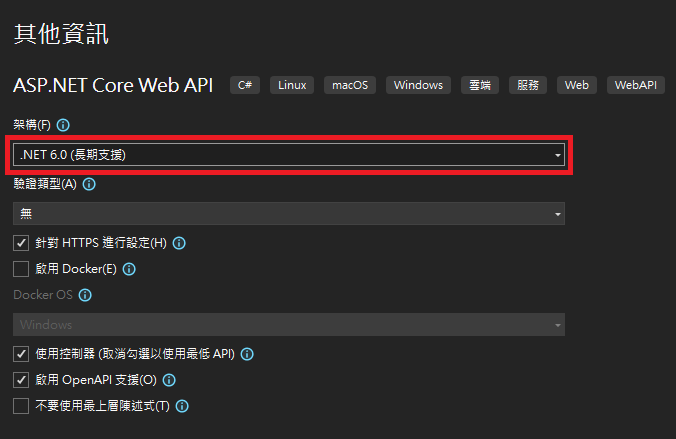Screen dimensions: 676x439
Task: Click info icon beside 不要使用最上層陳述式
Action: pyautogui.click(x=182, y=406)
